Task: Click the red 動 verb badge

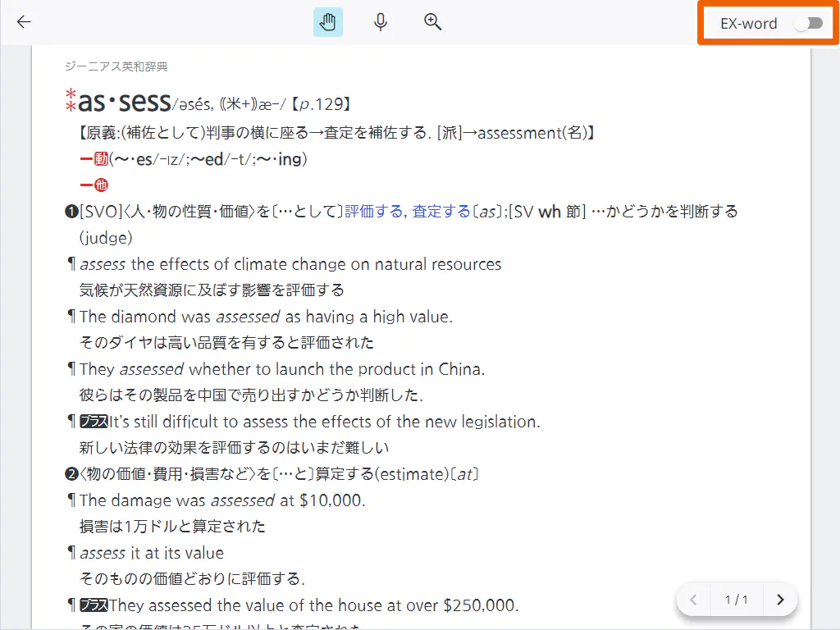Action: 101,159
